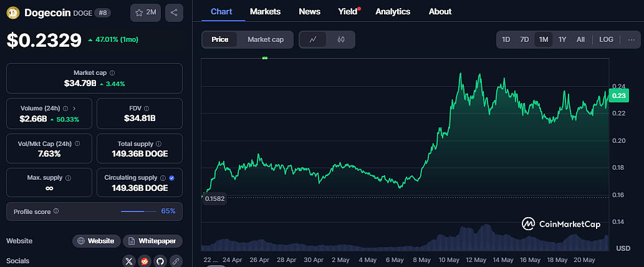Click the Dogecoin coin logo
Image resolution: width=644 pixels, height=267 pixels.
[13, 12]
